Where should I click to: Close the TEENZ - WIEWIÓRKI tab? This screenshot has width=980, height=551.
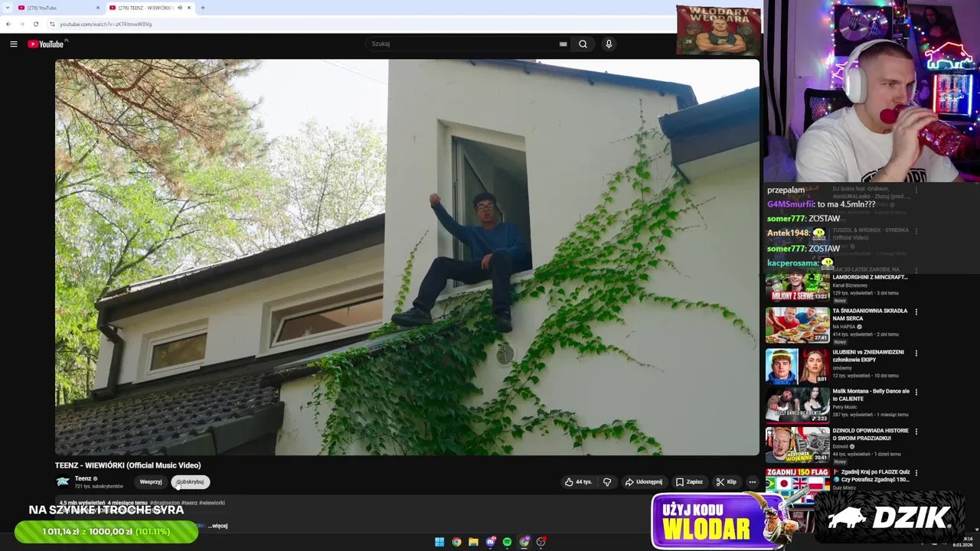tap(190, 8)
